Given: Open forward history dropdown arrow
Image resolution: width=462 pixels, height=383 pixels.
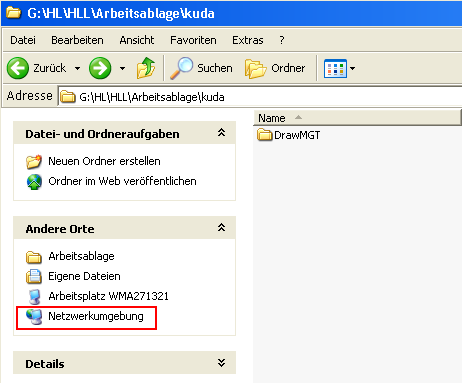Looking at the screenshot, I should pos(122,68).
